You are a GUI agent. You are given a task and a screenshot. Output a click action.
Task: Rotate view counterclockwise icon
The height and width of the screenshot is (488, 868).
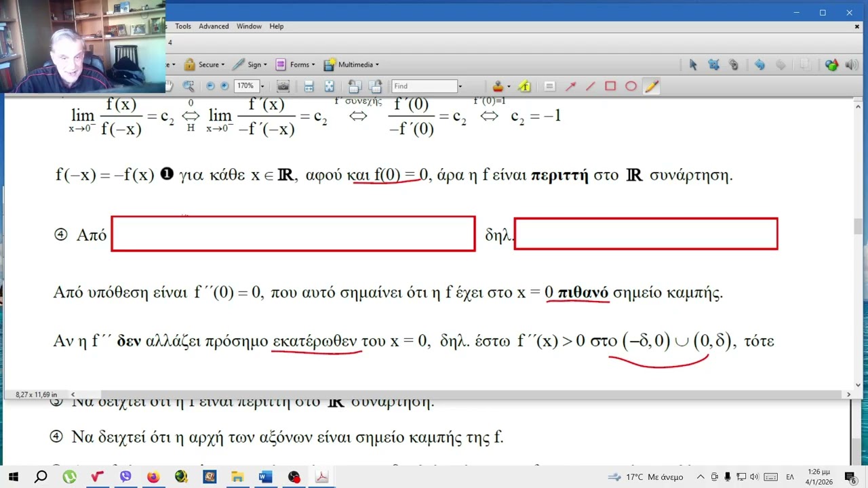(354, 86)
